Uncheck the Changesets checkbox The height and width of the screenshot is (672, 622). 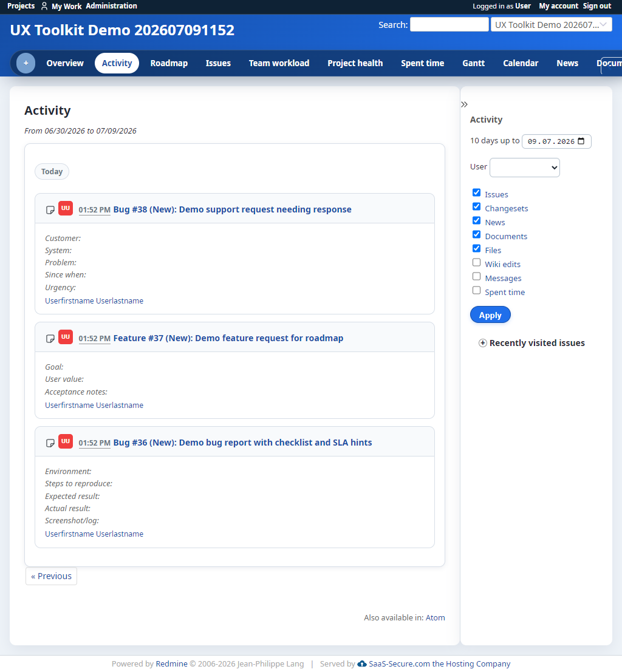tap(477, 206)
